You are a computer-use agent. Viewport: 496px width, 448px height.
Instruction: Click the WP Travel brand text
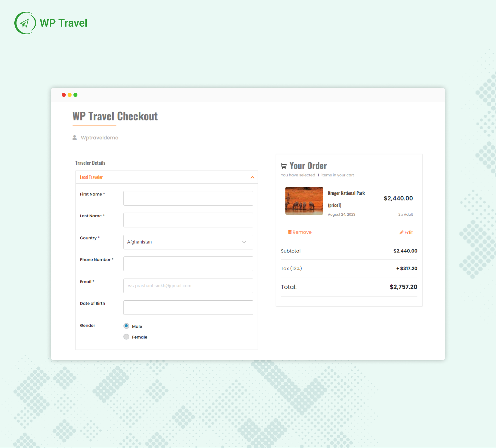63,23
